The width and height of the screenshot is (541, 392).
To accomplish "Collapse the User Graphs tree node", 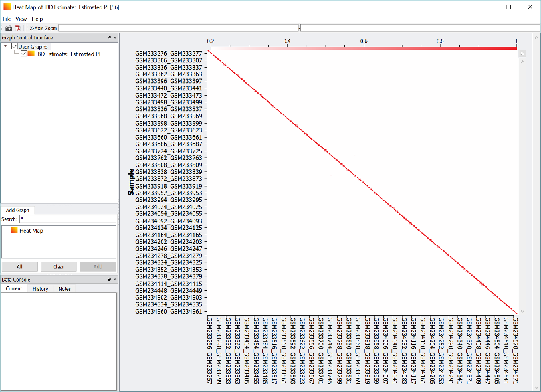I will (6, 47).
